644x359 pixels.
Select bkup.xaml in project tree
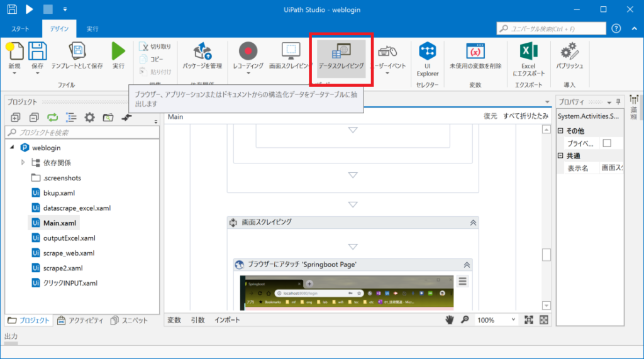(x=54, y=193)
